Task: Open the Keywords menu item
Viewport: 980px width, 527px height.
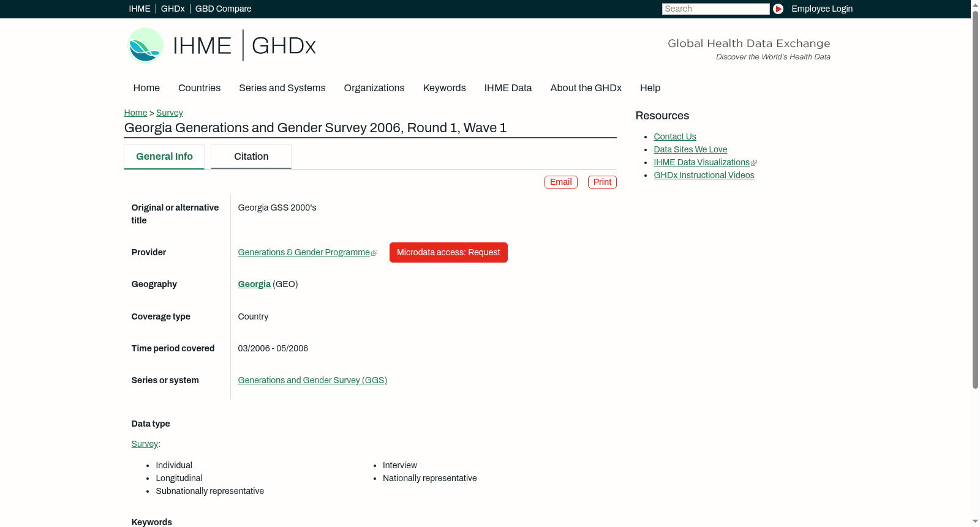Action: (x=445, y=88)
